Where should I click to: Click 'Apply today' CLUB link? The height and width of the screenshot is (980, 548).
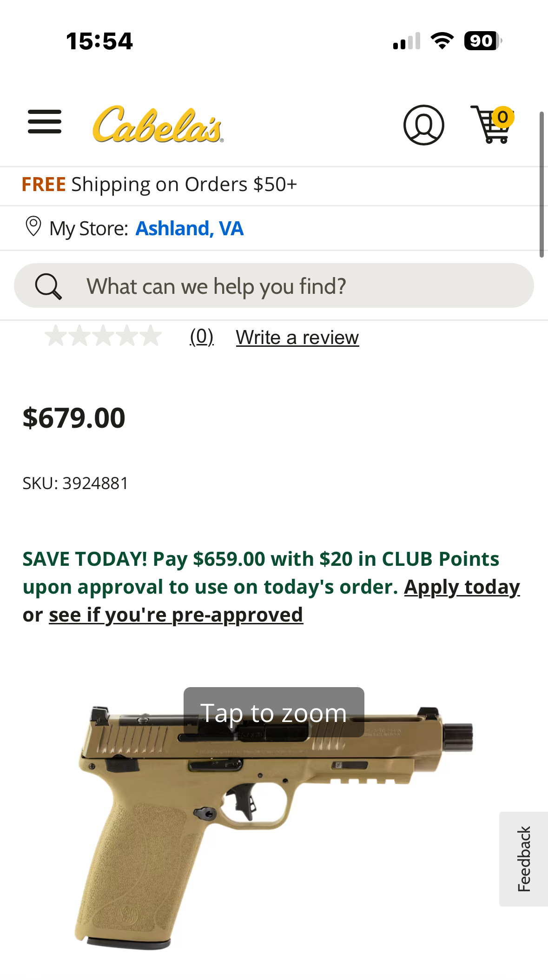pos(462,587)
